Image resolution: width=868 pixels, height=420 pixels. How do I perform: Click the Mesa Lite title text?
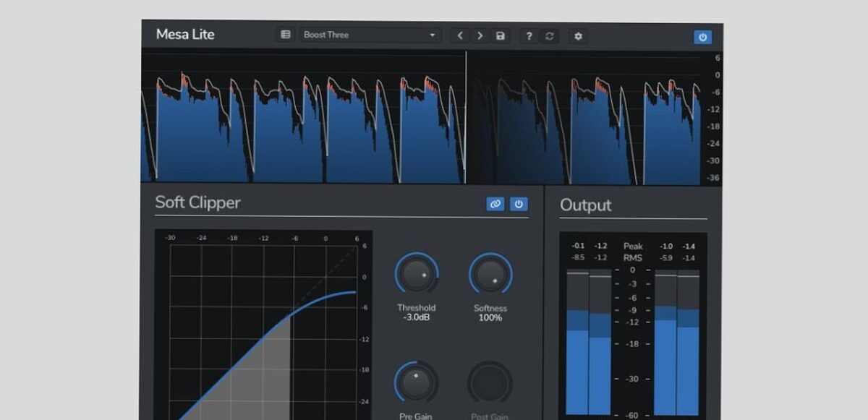click(x=185, y=33)
